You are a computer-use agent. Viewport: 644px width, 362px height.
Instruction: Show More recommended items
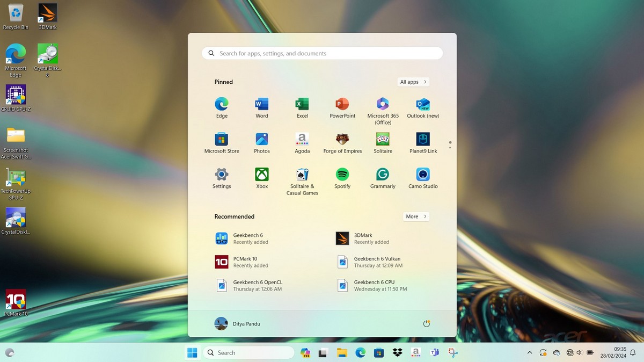[416, 216]
